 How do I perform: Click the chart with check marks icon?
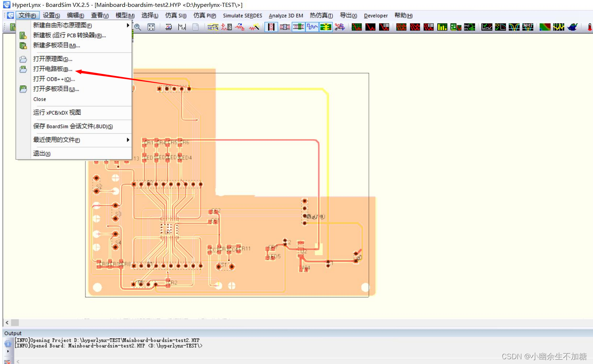[x=487, y=27]
